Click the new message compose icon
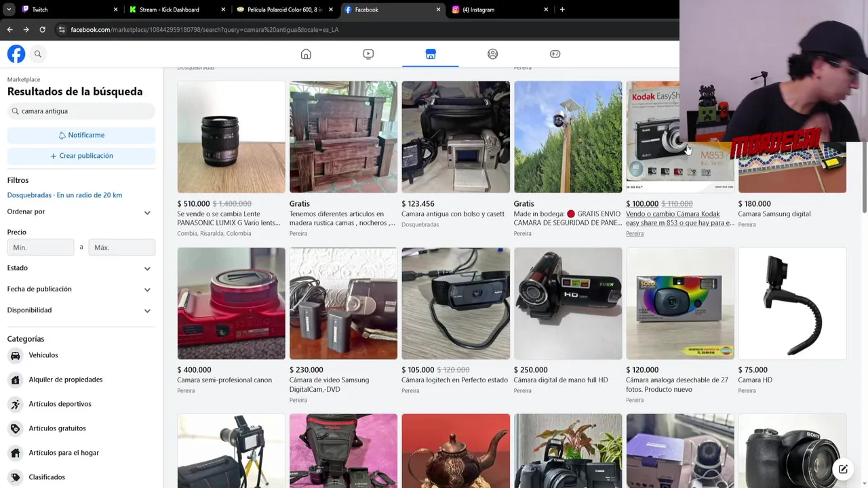This screenshot has height=488, width=868. 843,469
